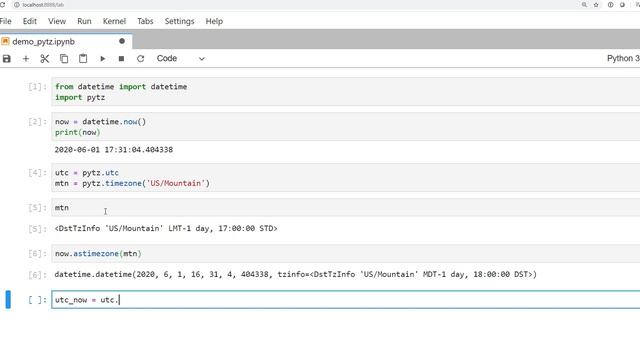The width and height of the screenshot is (640, 360).
Task: Open the Help menu
Action: click(214, 21)
